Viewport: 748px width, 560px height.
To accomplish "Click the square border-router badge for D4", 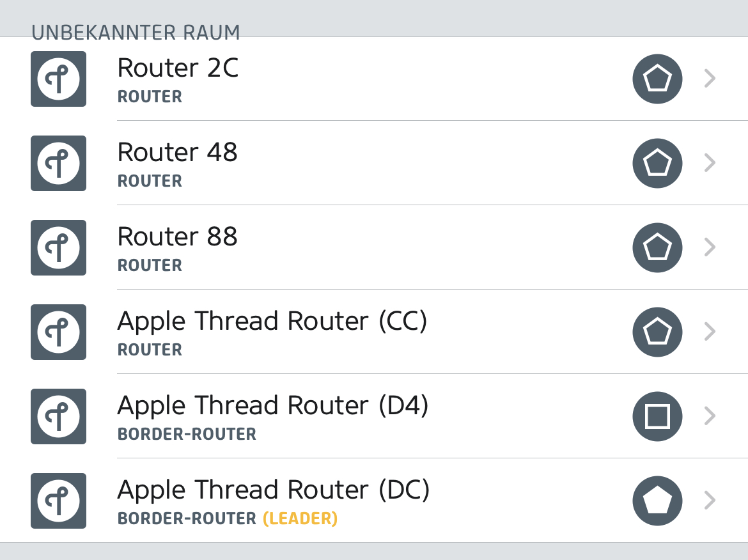I will click(657, 416).
